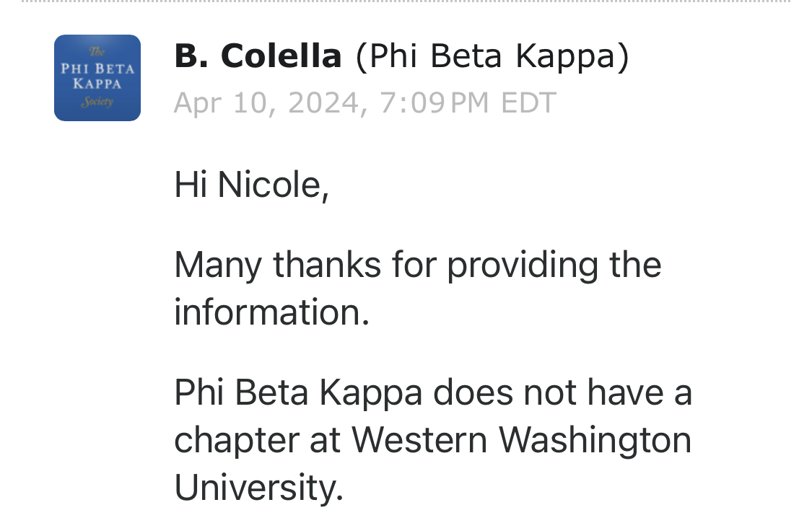Click the (Phi Beta Kappa) organization label
812x523 pixels.
click(x=492, y=56)
